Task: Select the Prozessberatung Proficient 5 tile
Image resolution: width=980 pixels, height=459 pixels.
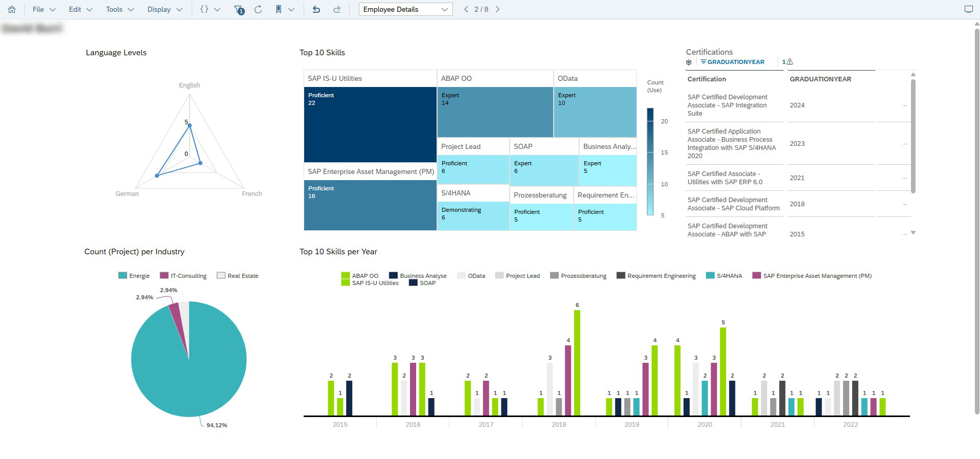Action: click(541, 217)
